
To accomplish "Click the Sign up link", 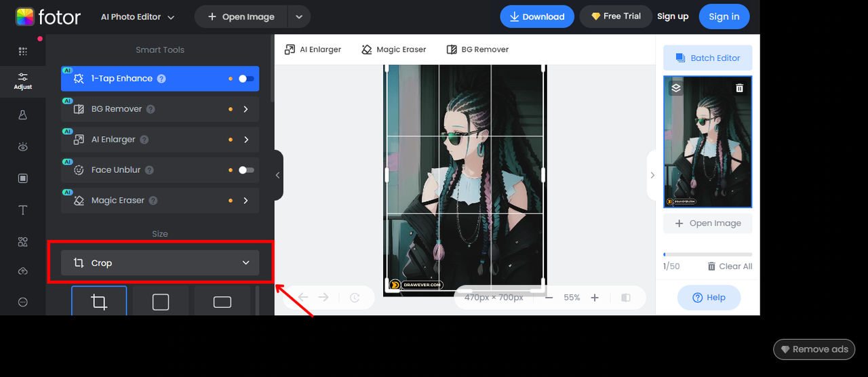I will pos(673,17).
